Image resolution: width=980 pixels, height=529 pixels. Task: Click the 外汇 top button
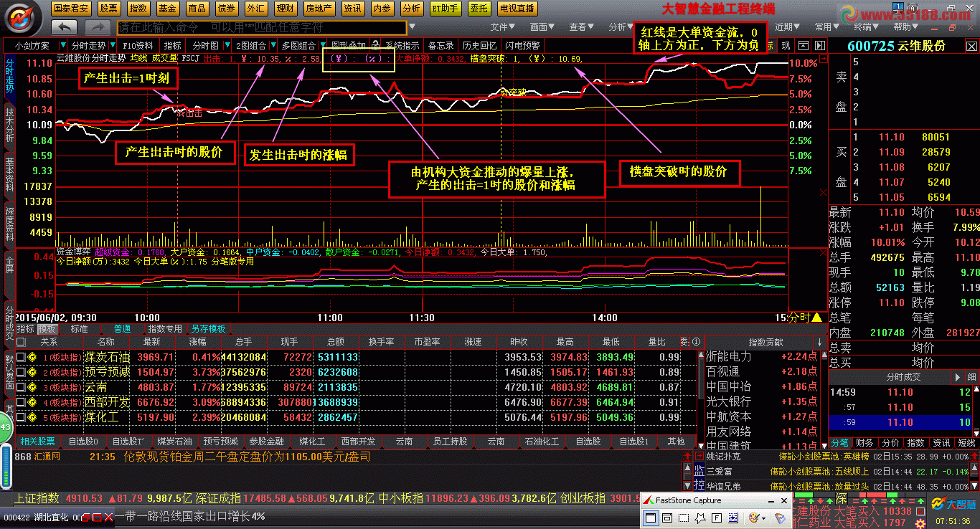[255, 9]
